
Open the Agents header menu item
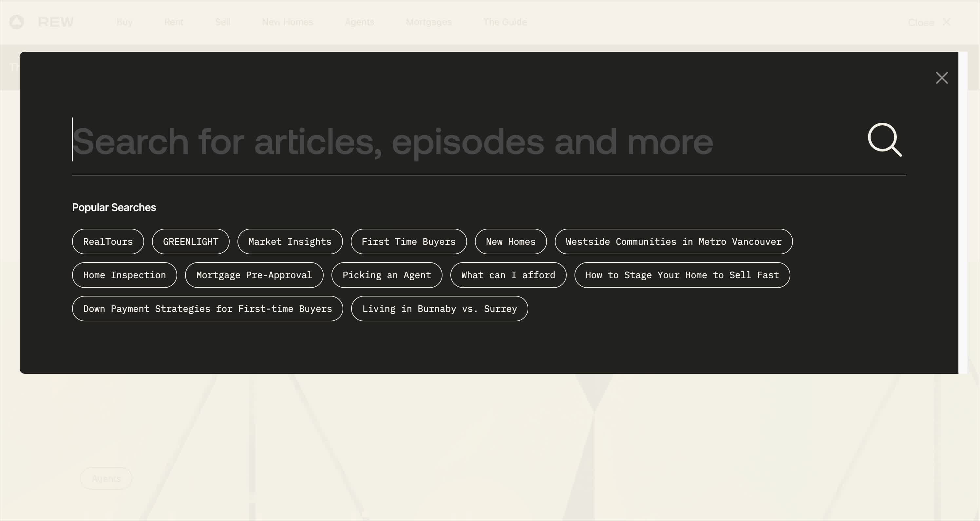coord(360,22)
